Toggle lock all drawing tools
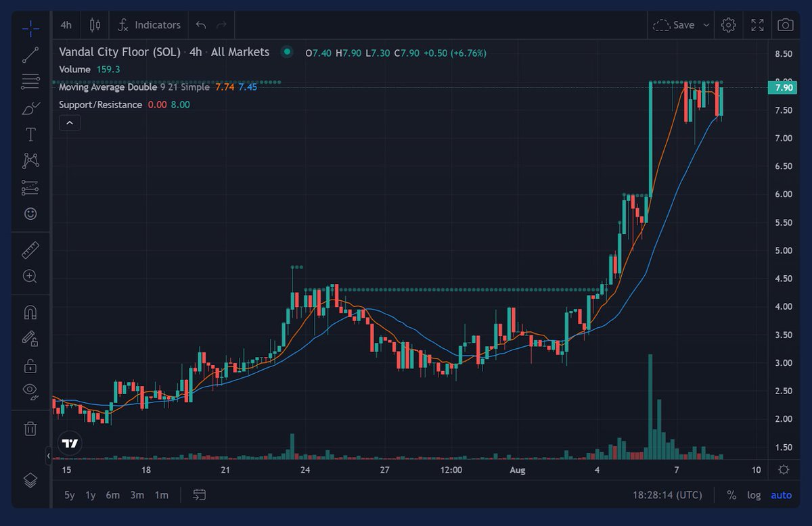Screen dimensions: 812x526 (30, 366)
